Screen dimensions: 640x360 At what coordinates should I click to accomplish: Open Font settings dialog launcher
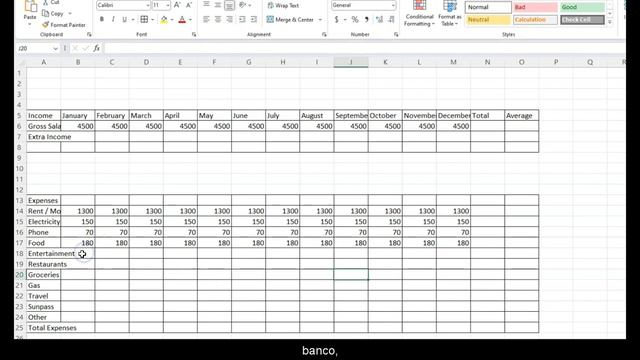click(x=194, y=35)
